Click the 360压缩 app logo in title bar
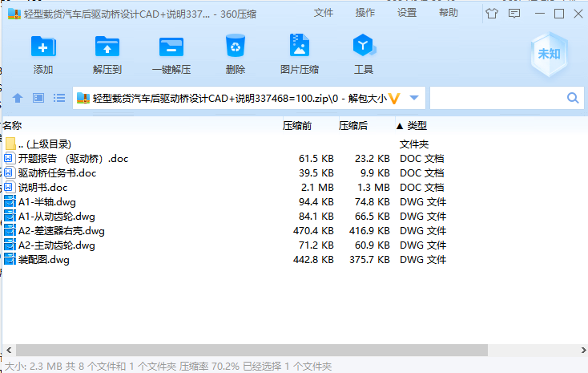This screenshot has height=373, width=588. (14, 14)
